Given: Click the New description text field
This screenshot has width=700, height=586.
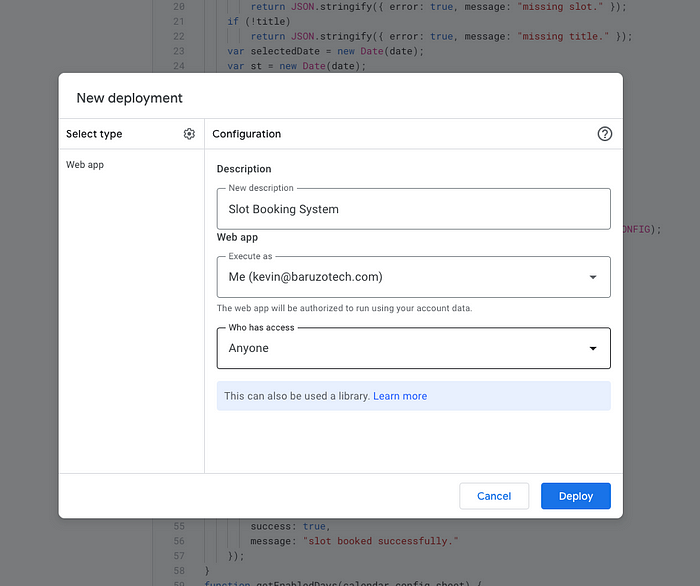Looking at the screenshot, I should point(413,209).
